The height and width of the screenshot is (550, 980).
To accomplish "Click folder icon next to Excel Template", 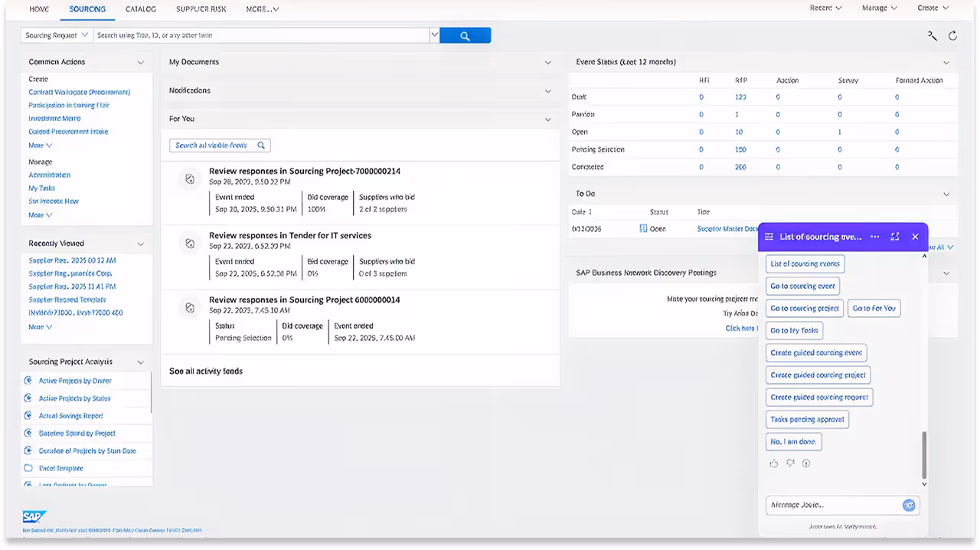I will [28, 468].
